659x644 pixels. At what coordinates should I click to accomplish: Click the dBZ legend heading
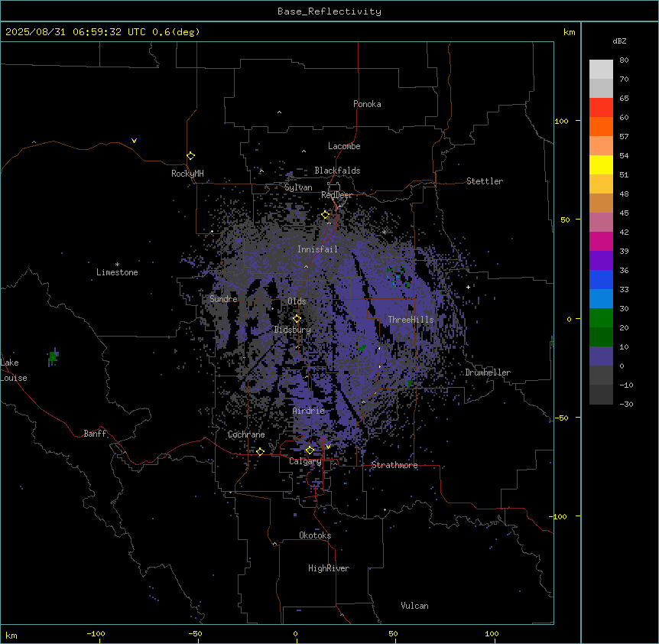(x=619, y=41)
